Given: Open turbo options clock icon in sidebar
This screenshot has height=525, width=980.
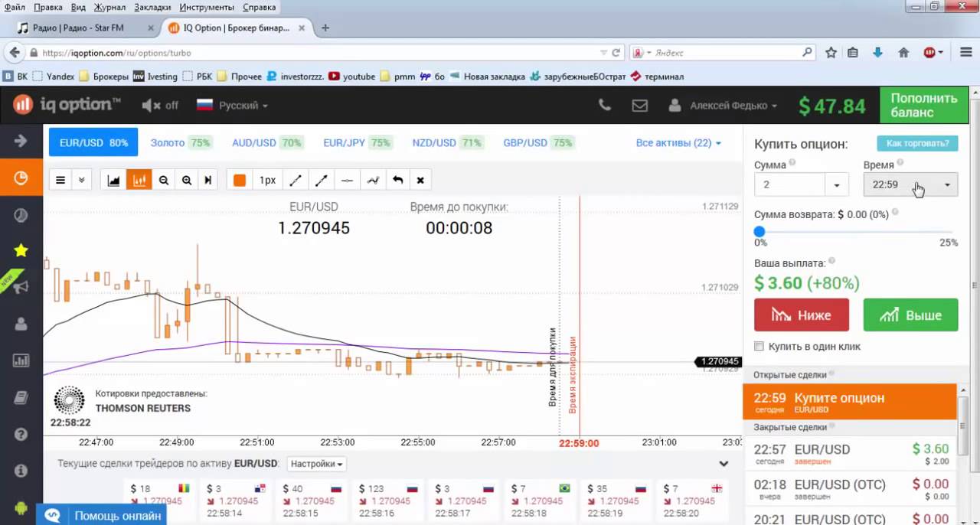Looking at the screenshot, I should pyautogui.click(x=21, y=178).
